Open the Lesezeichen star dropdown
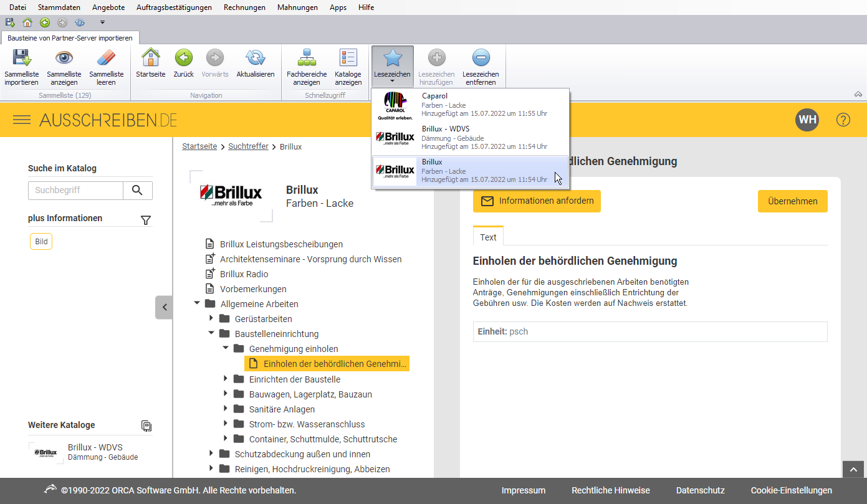Screen dimensions: 867x504 tap(393, 66)
